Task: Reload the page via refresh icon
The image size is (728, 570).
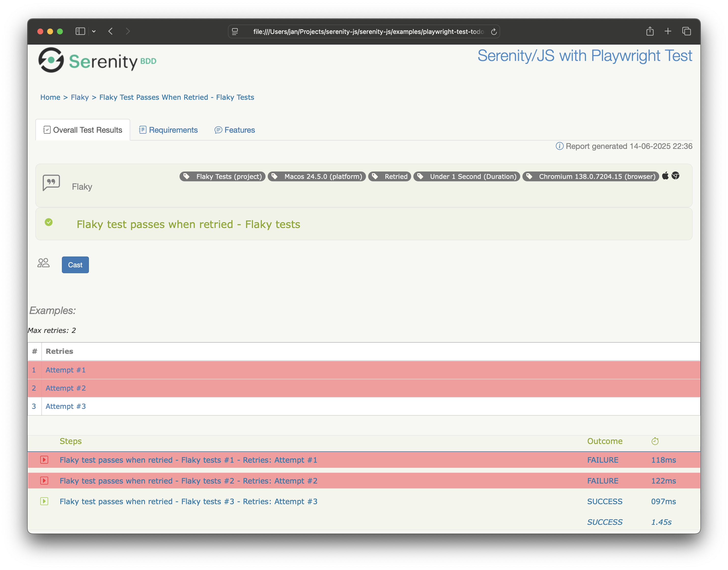Action: tap(494, 32)
